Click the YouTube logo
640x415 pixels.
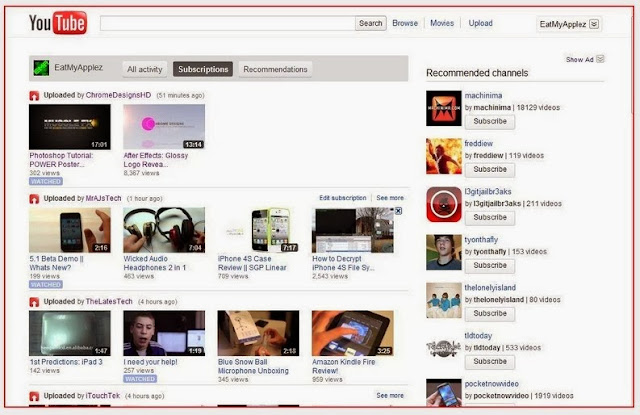click(58, 23)
